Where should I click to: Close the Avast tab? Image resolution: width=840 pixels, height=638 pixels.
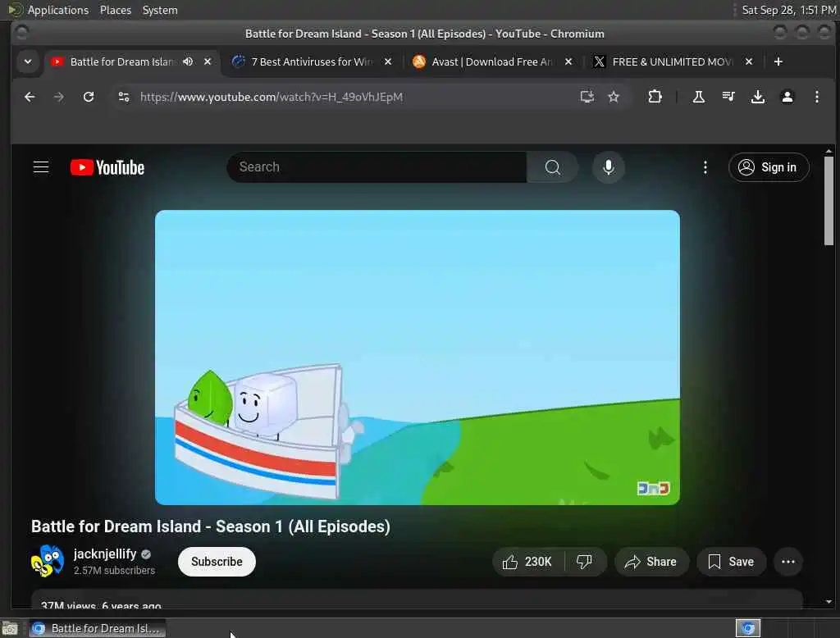pyautogui.click(x=568, y=62)
